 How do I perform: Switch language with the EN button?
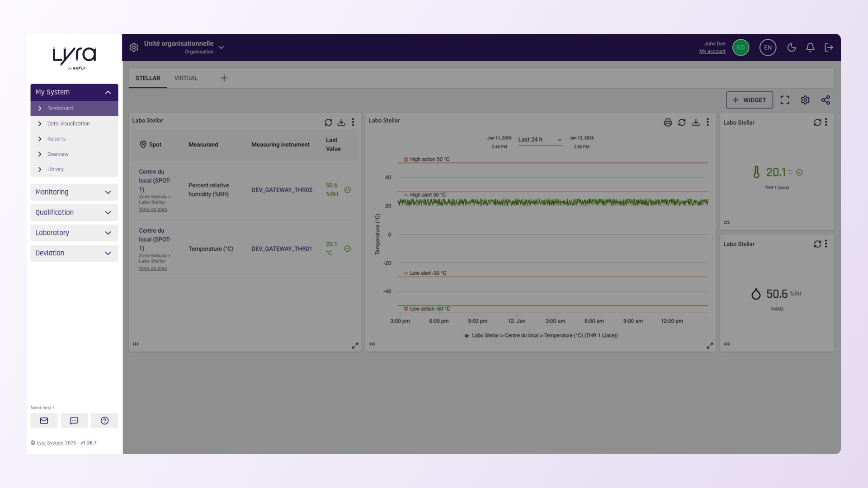click(768, 47)
